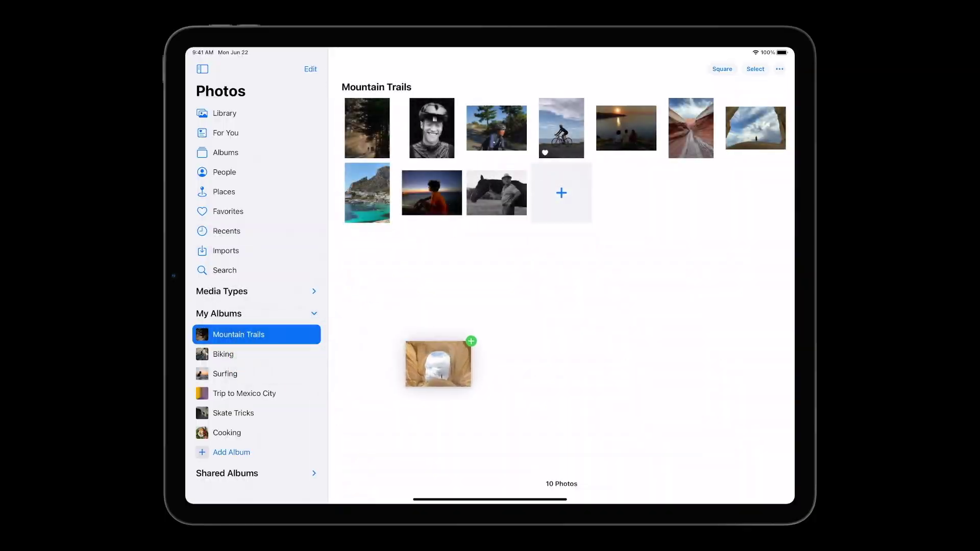The width and height of the screenshot is (980, 551).
Task: Open the For You section
Action: (225, 133)
